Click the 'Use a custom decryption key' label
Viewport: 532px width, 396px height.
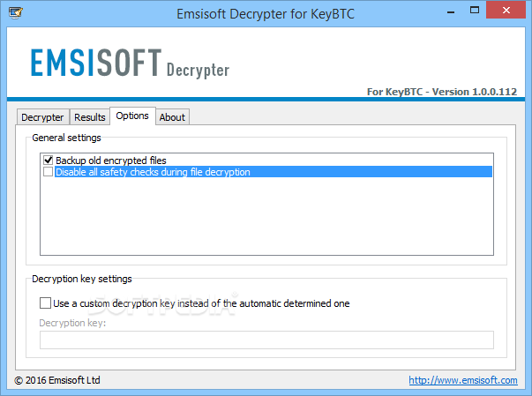click(x=201, y=303)
